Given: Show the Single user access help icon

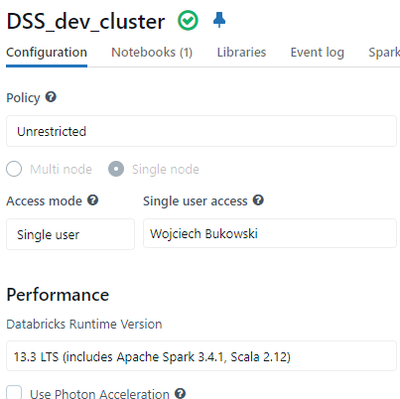Looking at the screenshot, I should point(258,200).
